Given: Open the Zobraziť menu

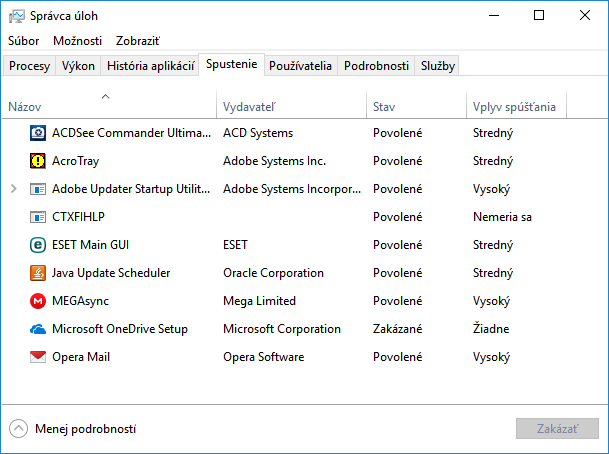Looking at the screenshot, I should point(138,41).
